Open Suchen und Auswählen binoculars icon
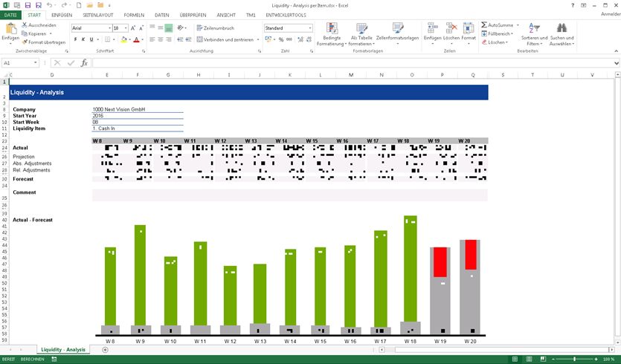Screen dimensions: 621x364 (x=562, y=29)
